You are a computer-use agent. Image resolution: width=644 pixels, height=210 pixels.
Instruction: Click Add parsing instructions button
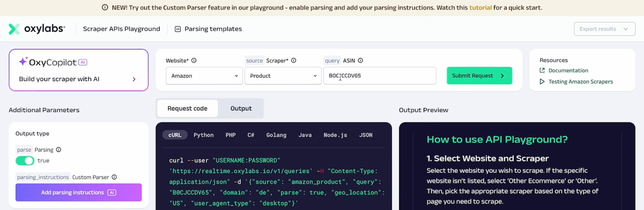[x=78, y=193]
